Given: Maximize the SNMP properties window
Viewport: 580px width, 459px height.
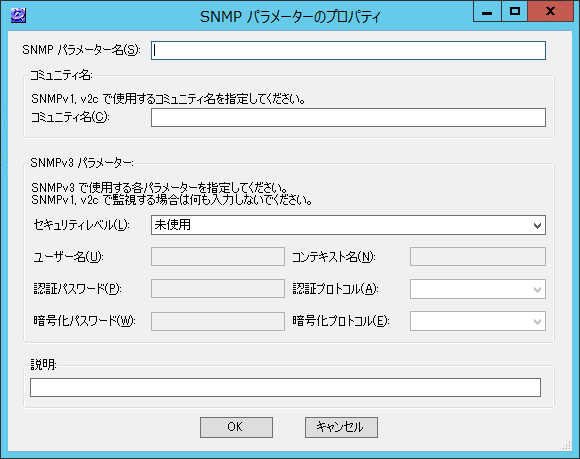Looking at the screenshot, I should click(x=515, y=11).
